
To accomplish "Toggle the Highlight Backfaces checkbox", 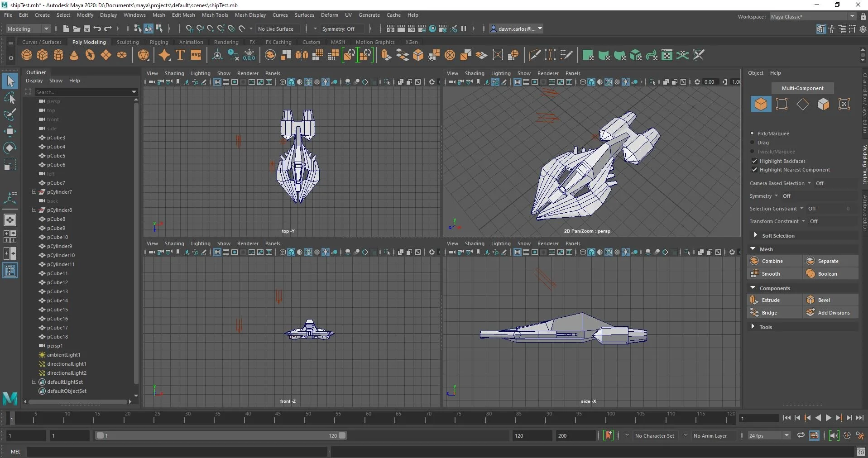I will pyautogui.click(x=754, y=161).
